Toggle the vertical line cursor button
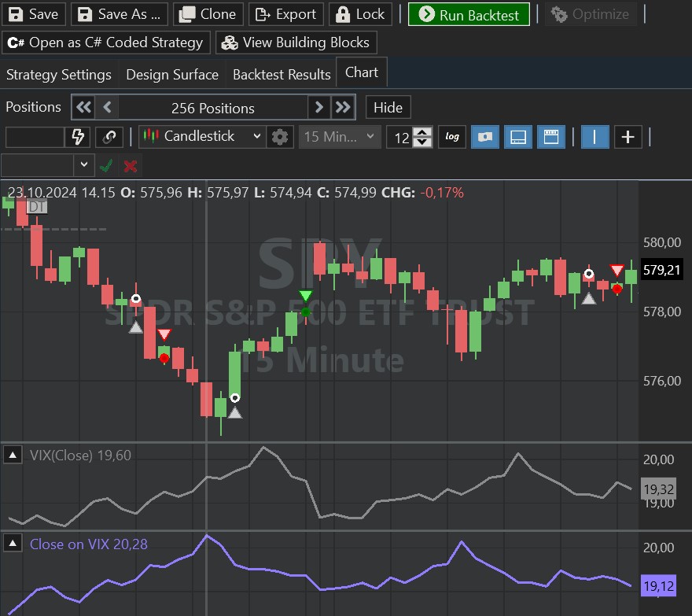This screenshot has width=692, height=616. coord(594,137)
